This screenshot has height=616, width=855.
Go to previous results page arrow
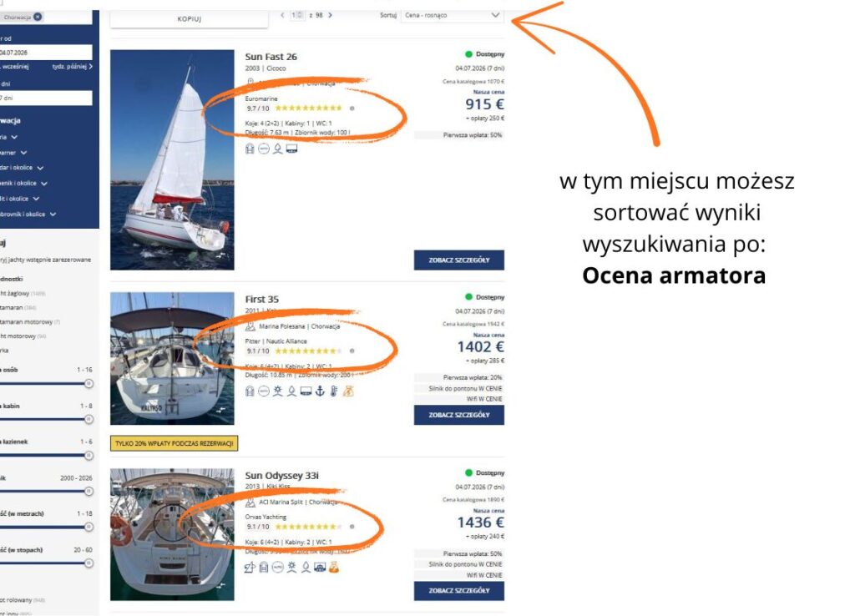coord(282,15)
